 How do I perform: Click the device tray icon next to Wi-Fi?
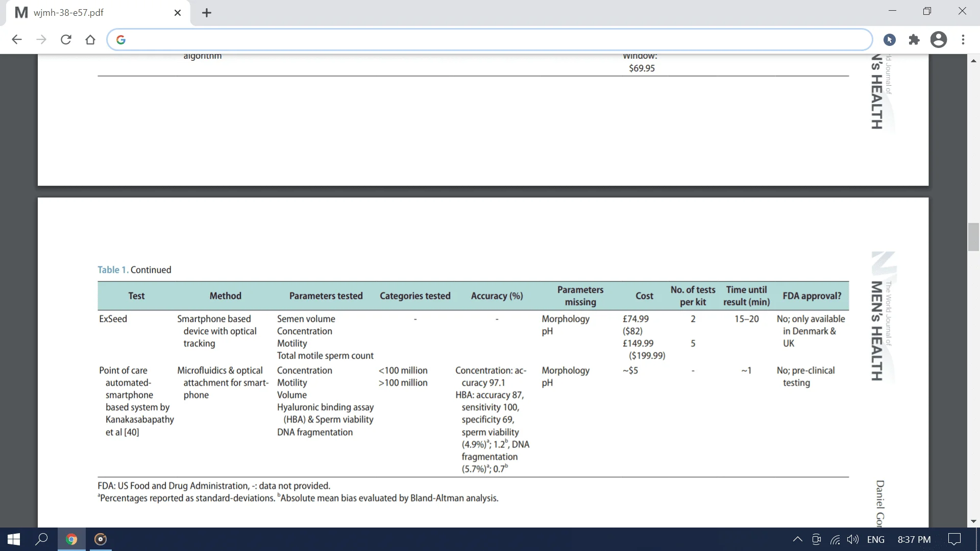pos(817,539)
